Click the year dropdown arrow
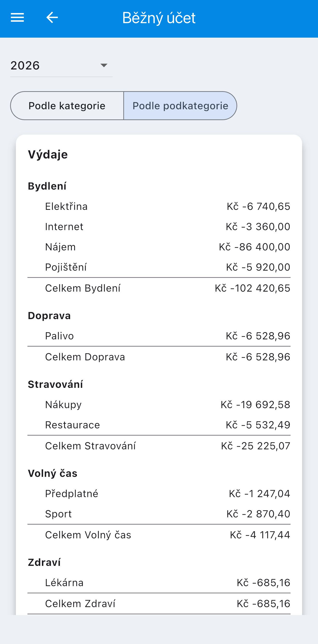 coord(104,66)
